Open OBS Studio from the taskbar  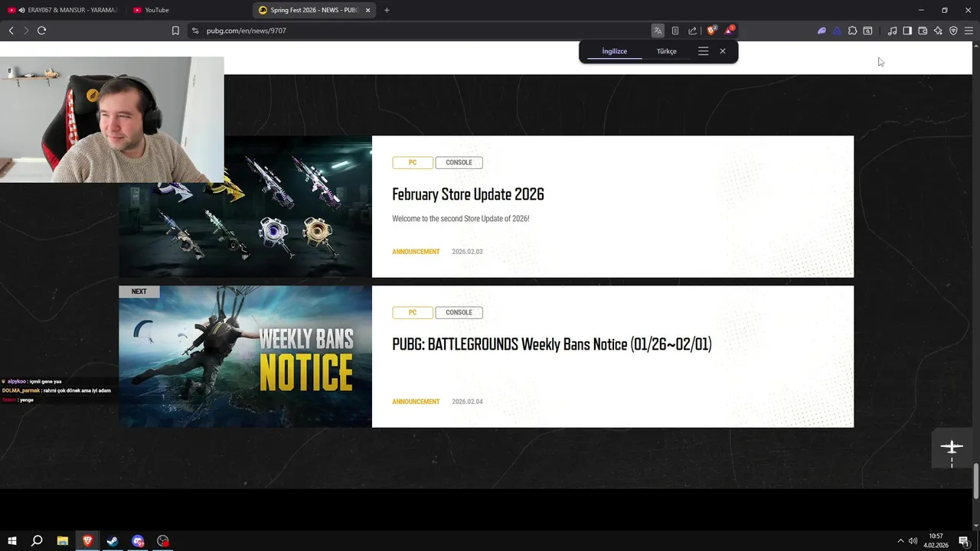click(x=162, y=541)
